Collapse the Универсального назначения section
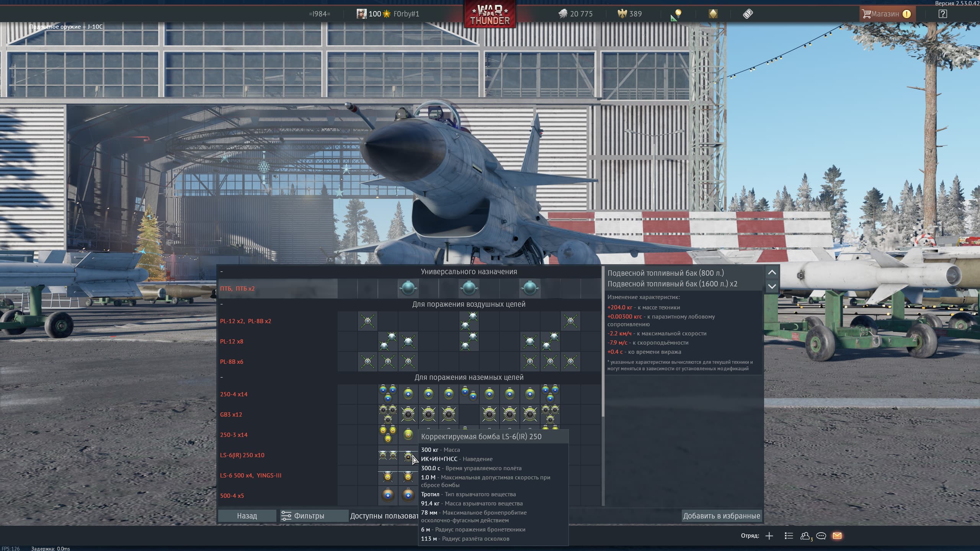980x551 pixels. click(x=222, y=272)
